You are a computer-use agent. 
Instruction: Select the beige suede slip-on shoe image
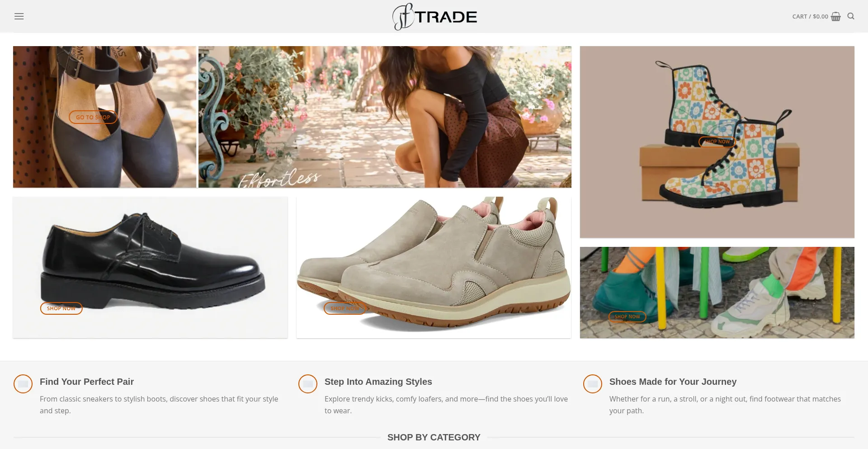pos(434,267)
